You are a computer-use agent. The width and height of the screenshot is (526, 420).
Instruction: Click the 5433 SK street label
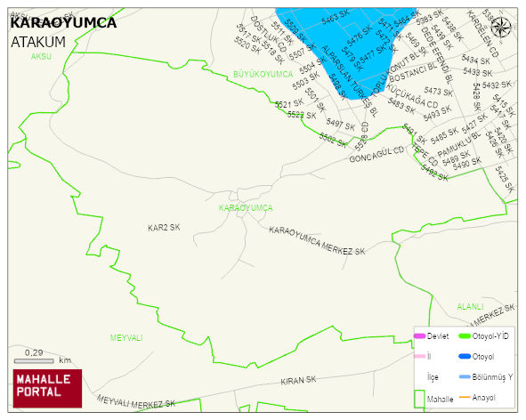(478, 72)
